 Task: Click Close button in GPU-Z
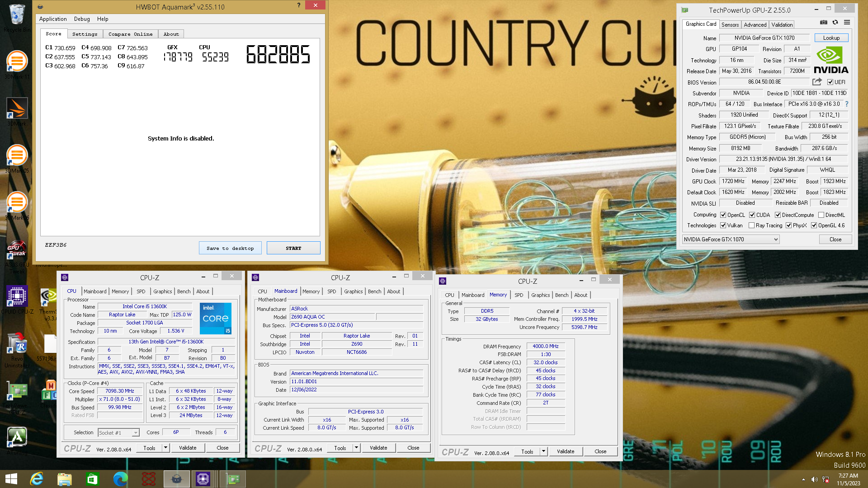pos(835,239)
